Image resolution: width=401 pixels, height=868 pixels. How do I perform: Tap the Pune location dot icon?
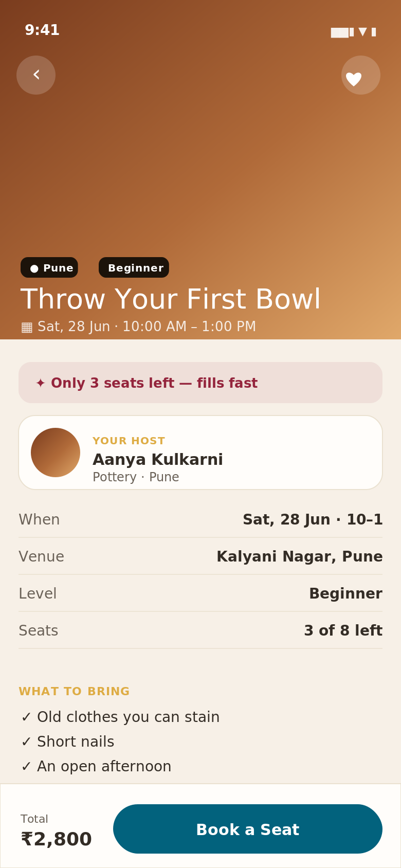[34, 268]
